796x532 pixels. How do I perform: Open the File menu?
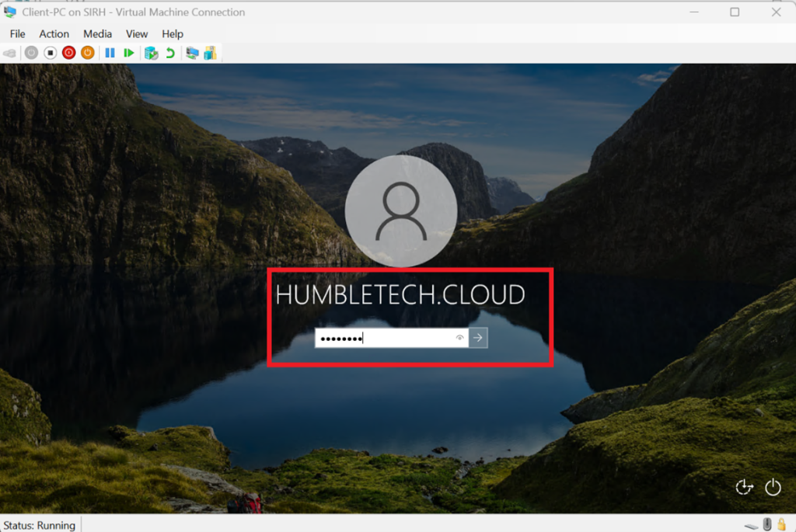tap(17, 33)
